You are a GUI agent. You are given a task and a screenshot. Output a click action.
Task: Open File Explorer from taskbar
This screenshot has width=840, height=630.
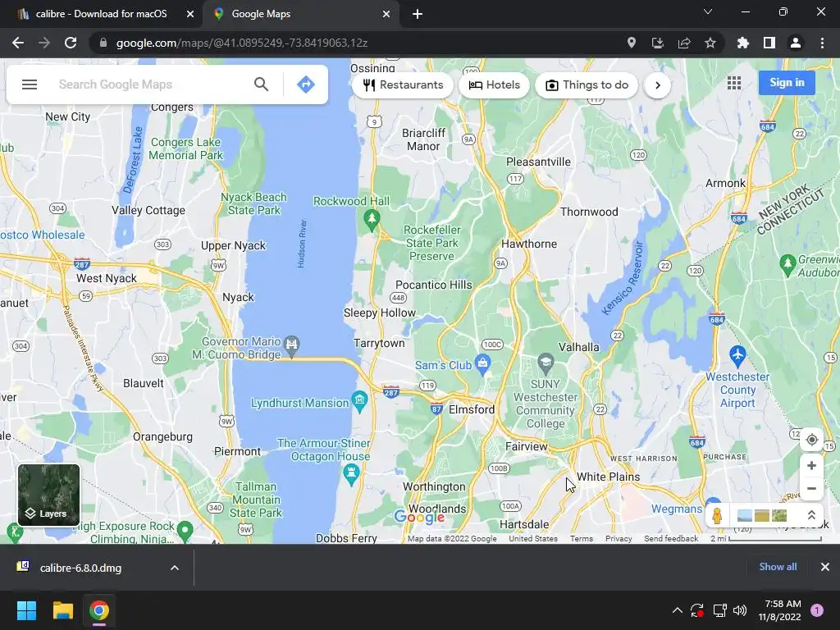click(62, 610)
